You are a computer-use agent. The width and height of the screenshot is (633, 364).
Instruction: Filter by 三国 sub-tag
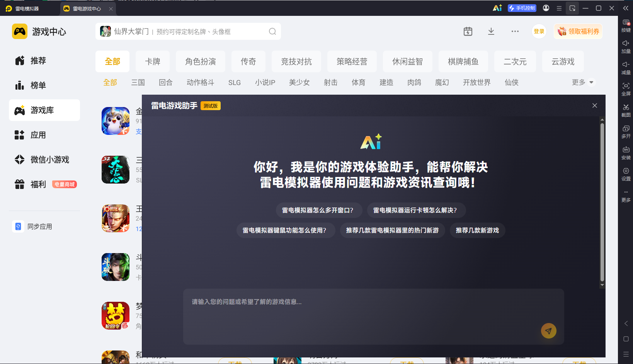pos(138,82)
